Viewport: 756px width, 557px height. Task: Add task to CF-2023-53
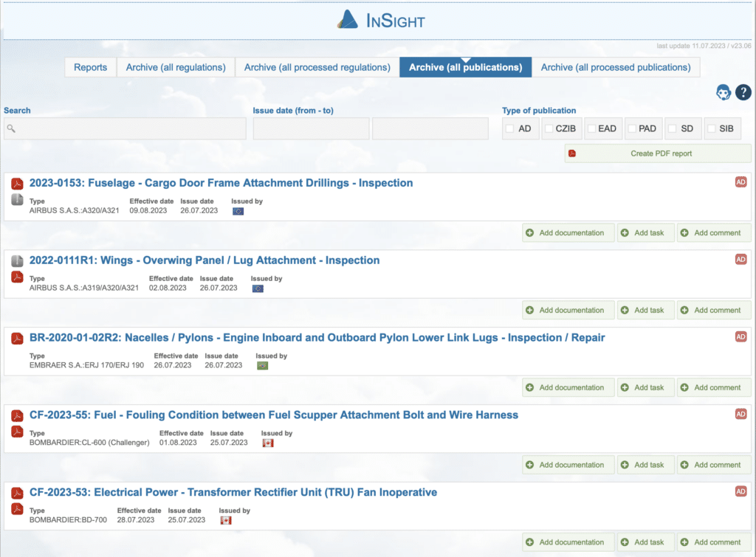point(645,542)
